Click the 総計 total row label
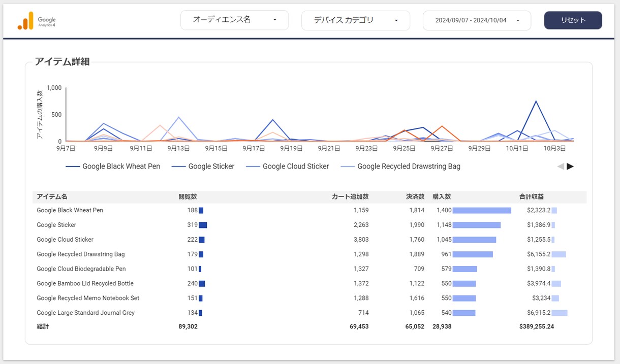This screenshot has height=364, width=620. pos(43,327)
